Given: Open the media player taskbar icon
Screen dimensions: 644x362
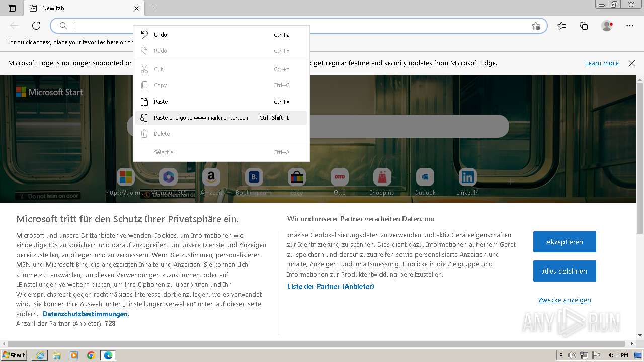Looking at the screenshot, I should (x=74, y=355).
